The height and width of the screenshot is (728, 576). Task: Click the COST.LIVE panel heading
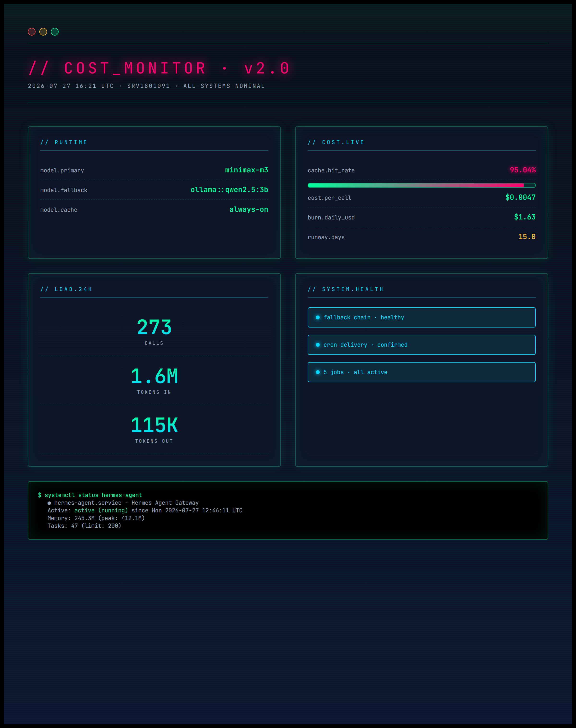(x=336, y=142)
